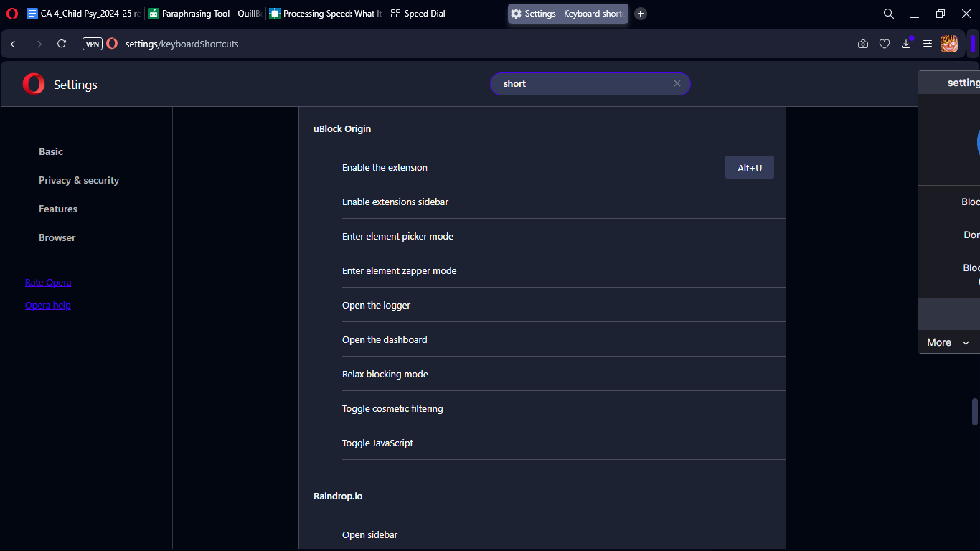Go forward with the forward arrow

pos(39,44)
